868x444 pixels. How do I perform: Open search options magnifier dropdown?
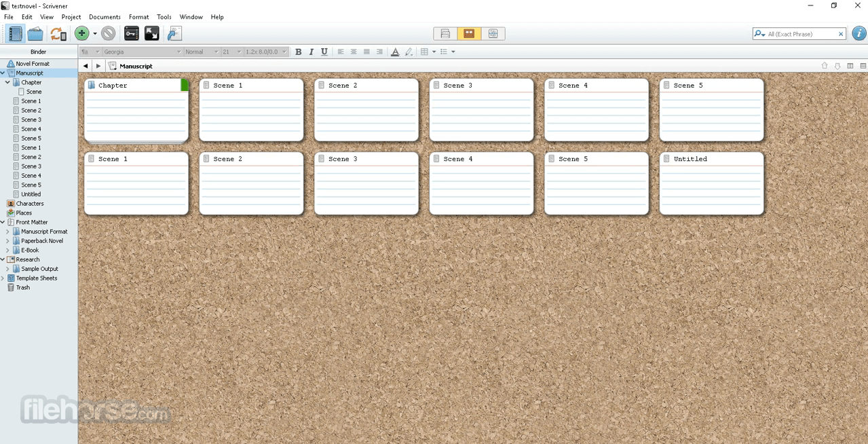760,34
